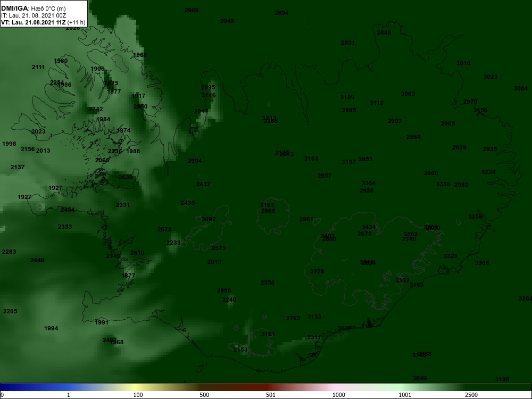Click the map value 3228
Image resolution: width=532 pixels, height=399 pixels.
point(317,271)
